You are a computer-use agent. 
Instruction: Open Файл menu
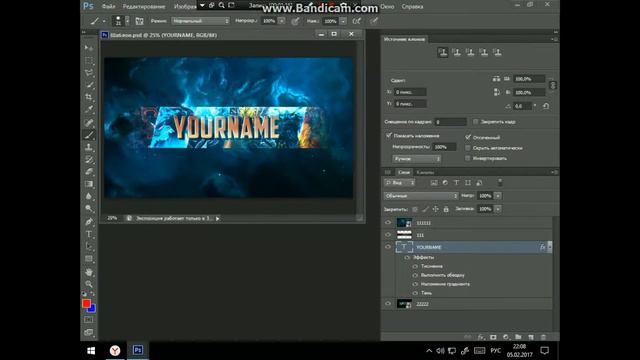click(109, 7)
